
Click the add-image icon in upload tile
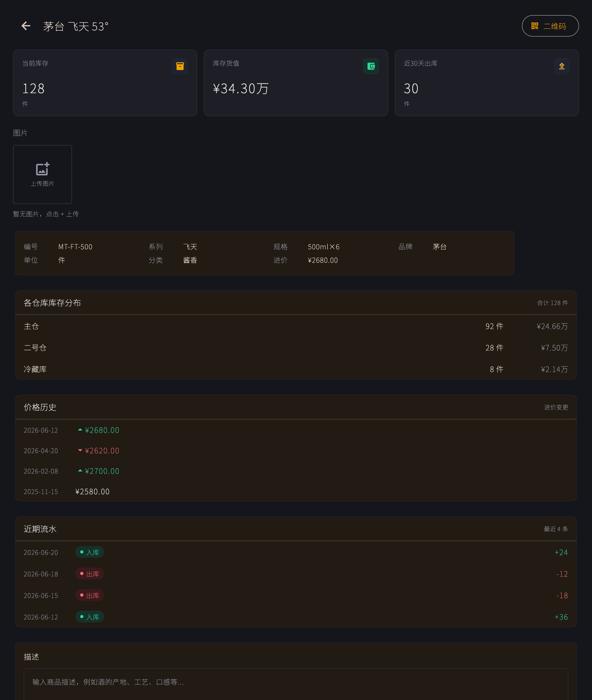43,169
